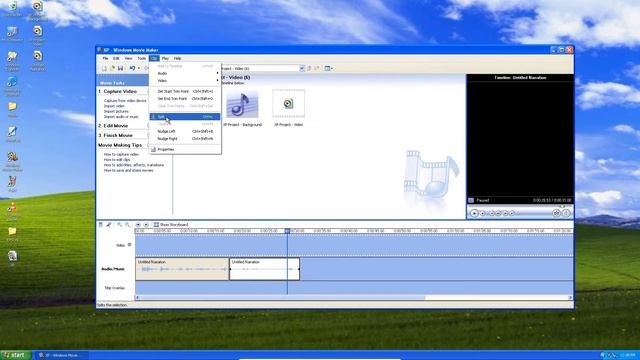Expand the collections combo box arrow
This screenshot has height=360, width=640.
tap(302, 69)
